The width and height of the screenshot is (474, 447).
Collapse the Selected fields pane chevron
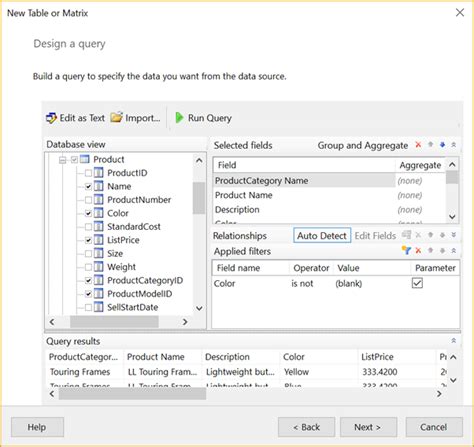pos(454,145)
